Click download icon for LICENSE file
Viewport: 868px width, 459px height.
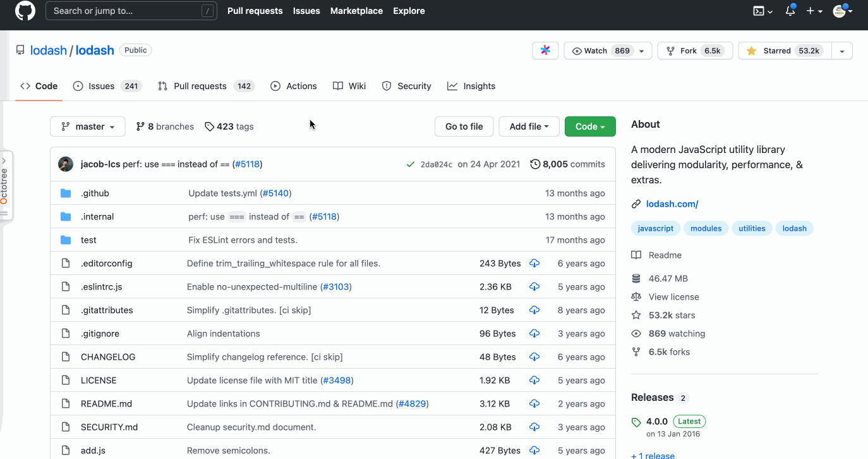[x=534, y=381]
